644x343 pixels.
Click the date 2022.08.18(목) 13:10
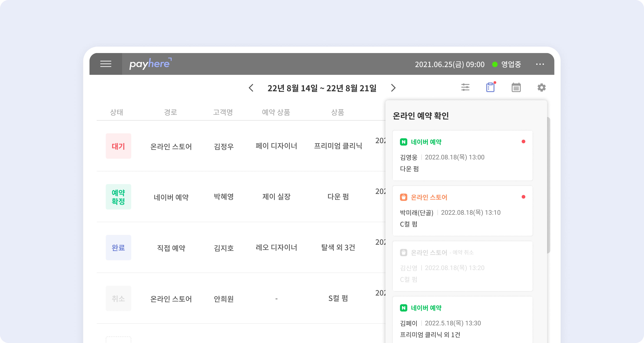(x=470, y=212)
